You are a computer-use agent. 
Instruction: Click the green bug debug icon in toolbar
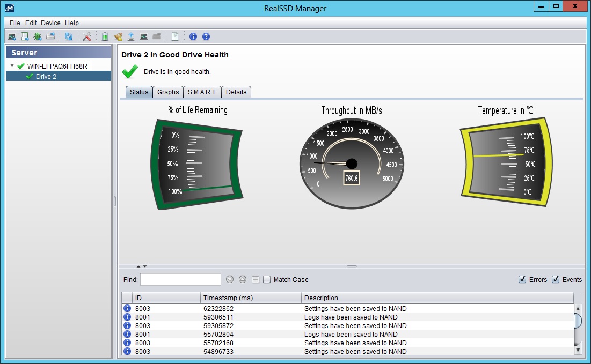(38, 36)
